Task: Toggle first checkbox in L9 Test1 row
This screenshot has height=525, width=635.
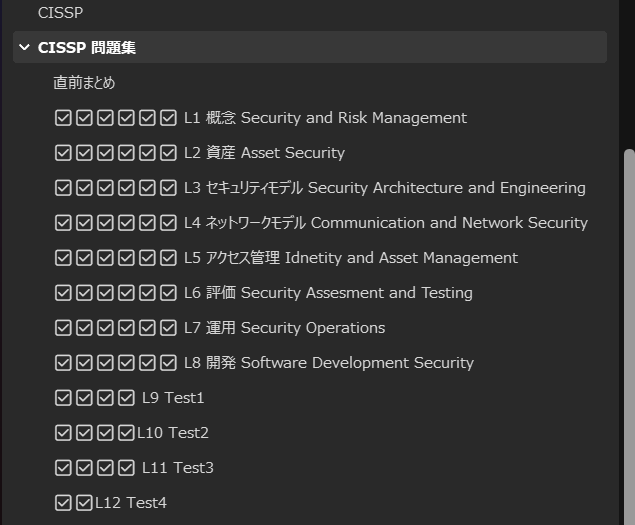Action: [x=63, y=398]
